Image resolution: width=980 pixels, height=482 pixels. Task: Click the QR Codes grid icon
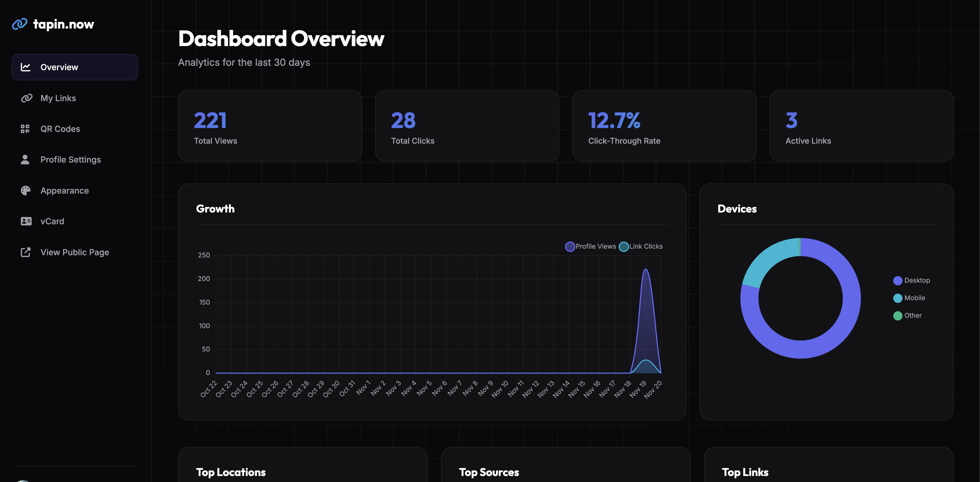25,129
